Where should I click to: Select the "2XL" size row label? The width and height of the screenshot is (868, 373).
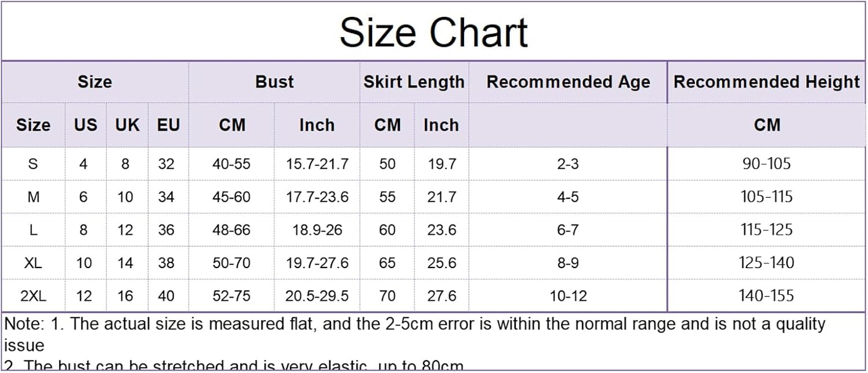(33, 296)
